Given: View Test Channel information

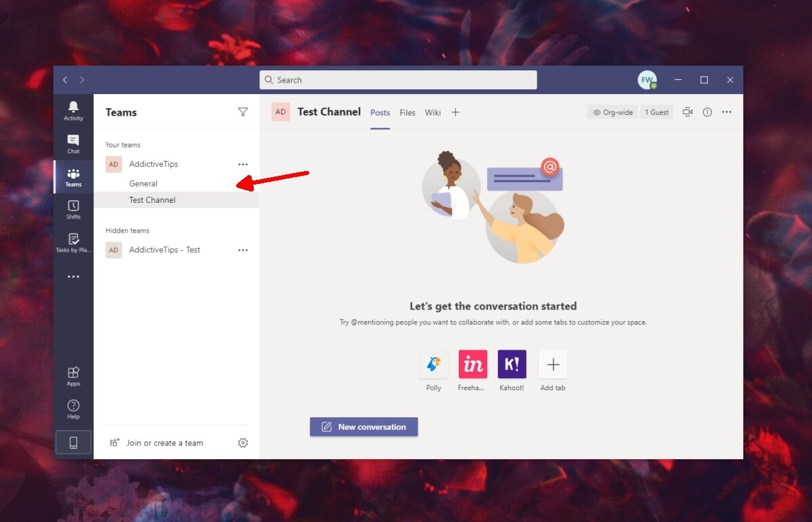Looking at the screenshot, I should (707, 112).
